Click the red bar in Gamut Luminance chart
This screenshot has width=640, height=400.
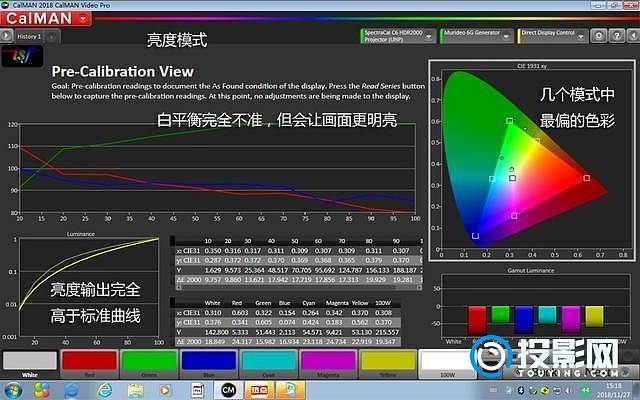pos(476,320)
